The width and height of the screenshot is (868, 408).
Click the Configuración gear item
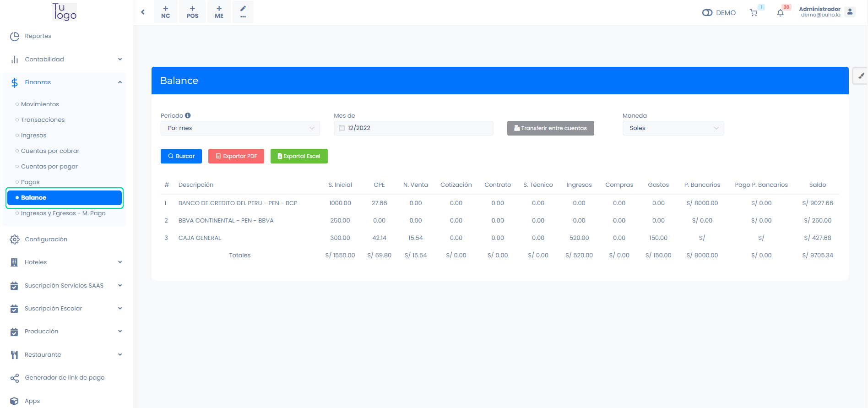46,239
